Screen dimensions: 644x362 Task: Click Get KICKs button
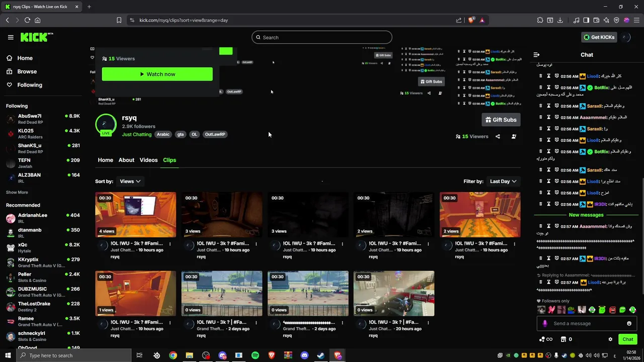(x=599, y=37)
